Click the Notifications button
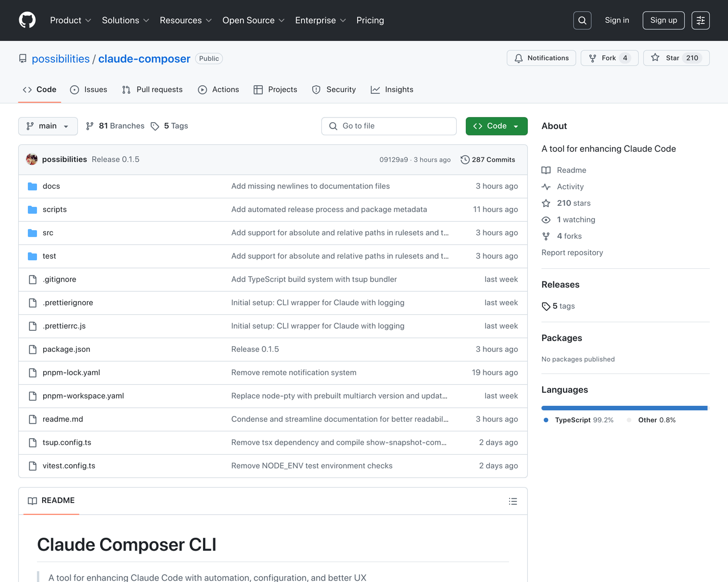Viewport: 728px width, 582px height. pos(541,58)
